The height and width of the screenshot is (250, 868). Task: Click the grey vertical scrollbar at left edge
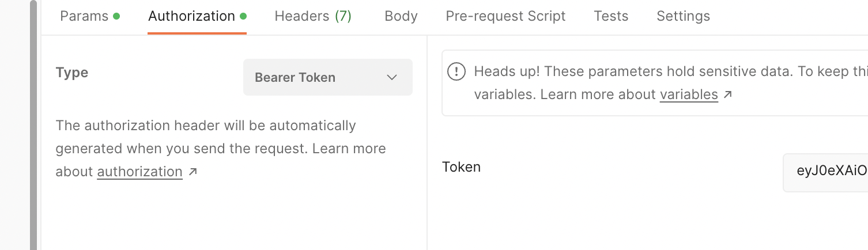tap(33, 125)
